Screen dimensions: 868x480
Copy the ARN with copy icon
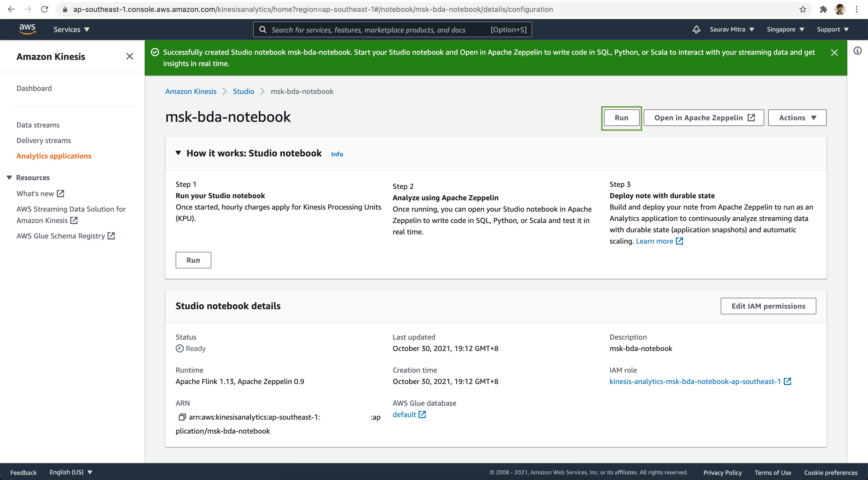point(182,417)
